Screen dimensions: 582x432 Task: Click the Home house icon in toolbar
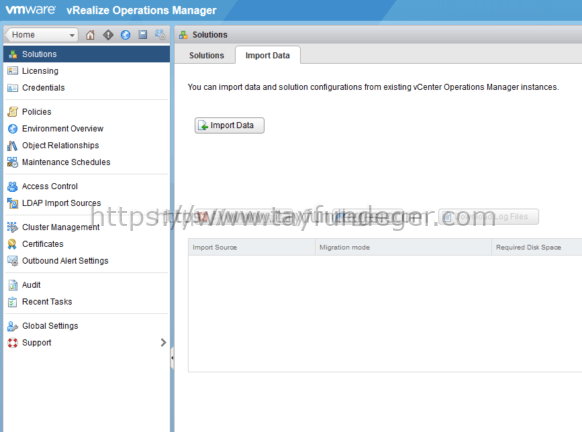pos(90,35)
